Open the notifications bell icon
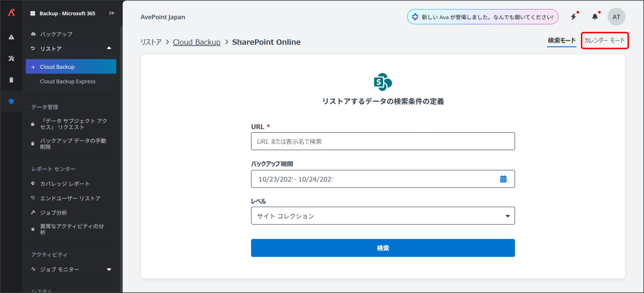The width and height of the screenshot is (644, 293). click(595, 17)
